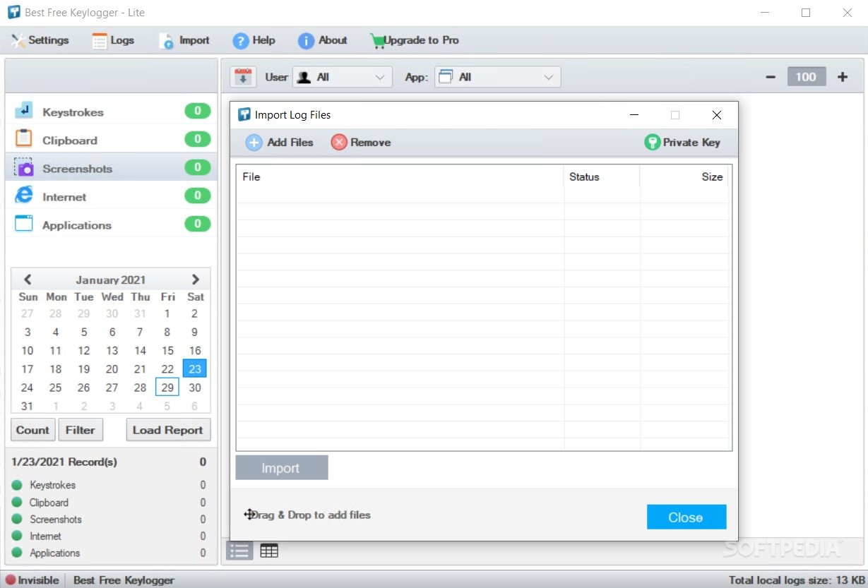The height and width of the screenshot is (588, 868).
Task: Click the Size column header
Action: [685, 176]
